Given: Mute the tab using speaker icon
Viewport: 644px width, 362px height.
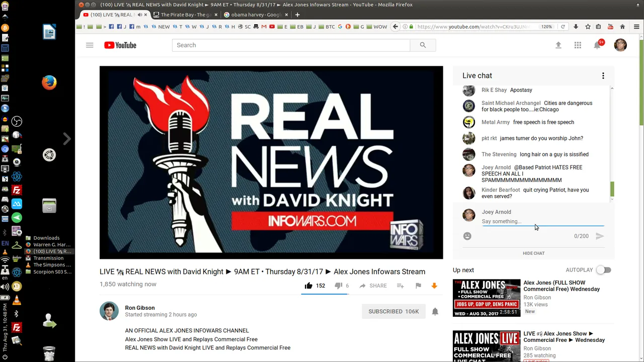Looking at the screenshot, I should tap(139, 15).
